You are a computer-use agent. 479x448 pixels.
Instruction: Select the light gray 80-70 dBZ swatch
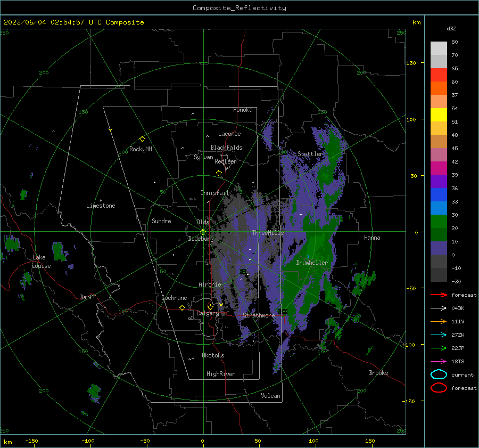coord(439,48)
